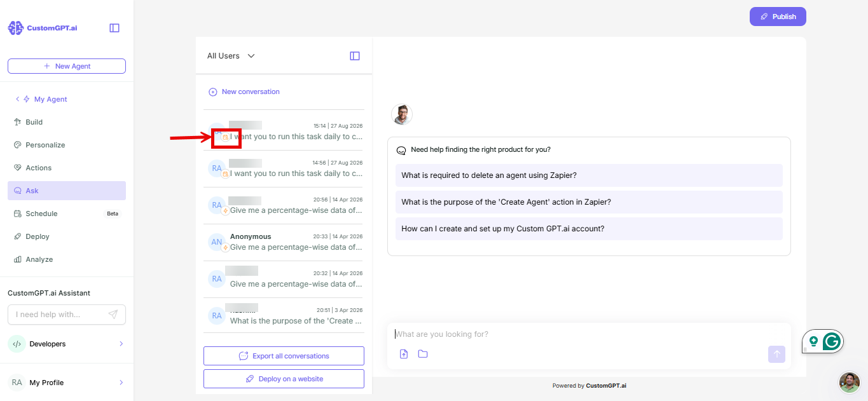868x401 pixels.
Task: Click the folder icon under the message box
Action: [x=423, y=354]
